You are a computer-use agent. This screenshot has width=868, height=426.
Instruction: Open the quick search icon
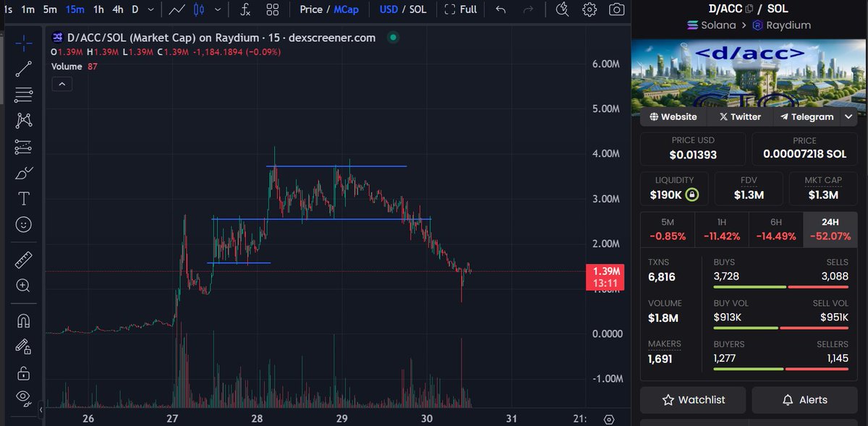pyautogui.click(x=562, y=9)
